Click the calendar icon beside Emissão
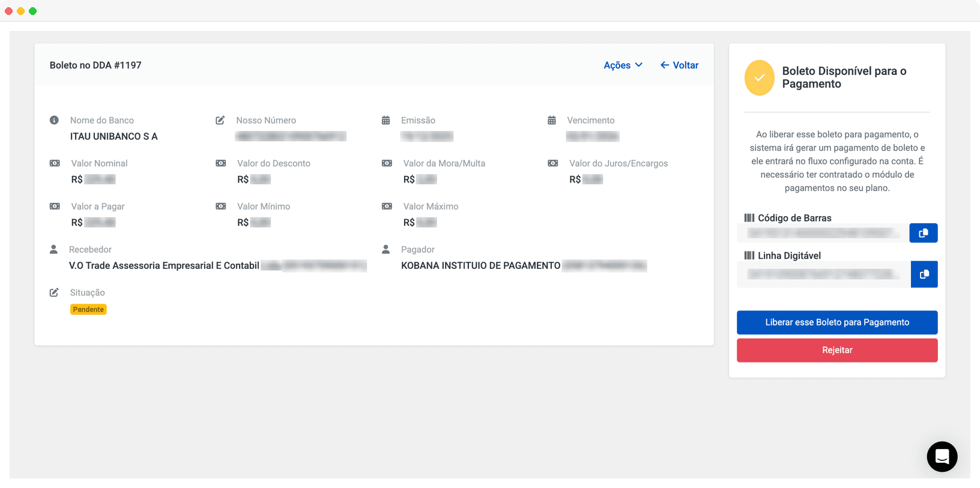Screen dimensions: 980x488 386,120
